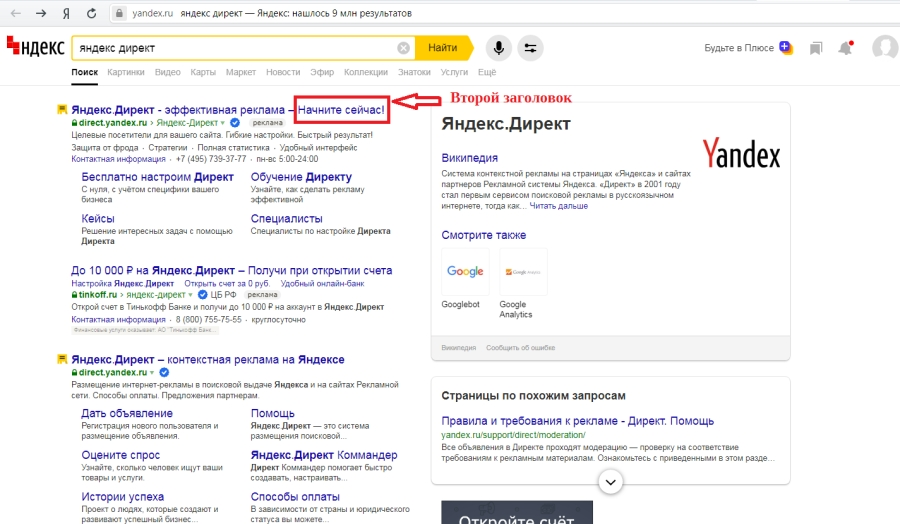
Task: Open Бесплатно настроим Директ sitelink
Action: [157, 177]
